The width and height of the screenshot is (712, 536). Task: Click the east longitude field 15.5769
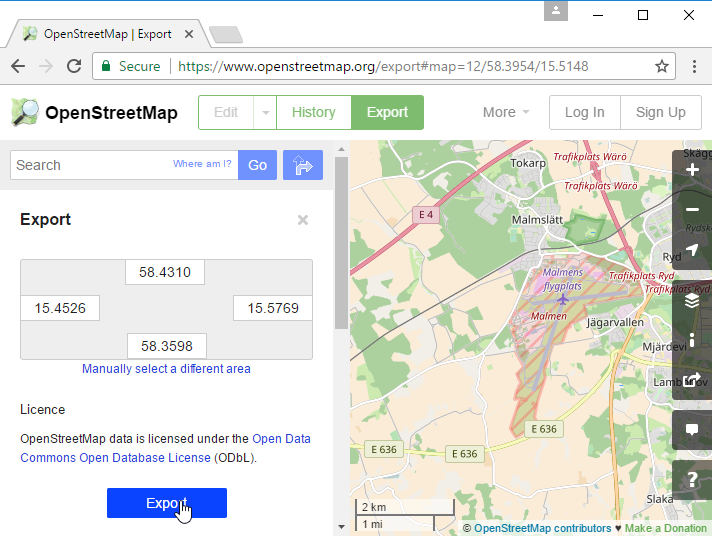coord(273,308)
